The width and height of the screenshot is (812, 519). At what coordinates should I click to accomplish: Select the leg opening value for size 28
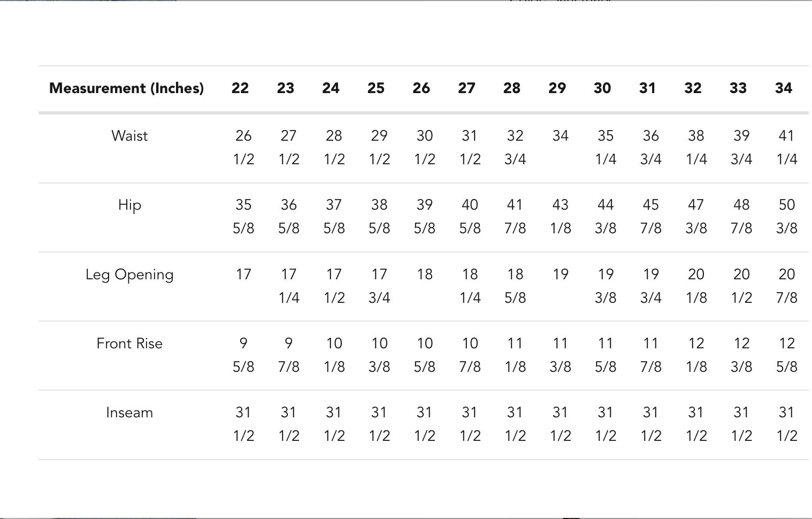(515, 286)
